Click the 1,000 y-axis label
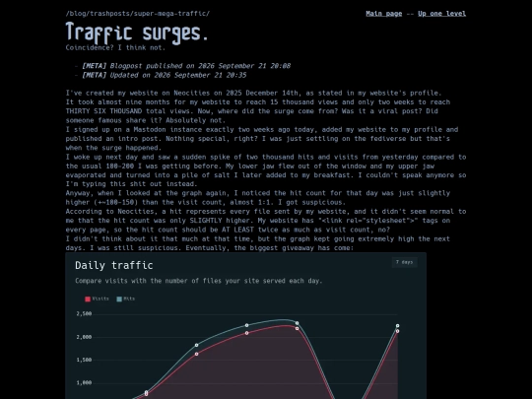Image resolution: width=532 pixels, height=399 pixels. [x=84, y=382]
